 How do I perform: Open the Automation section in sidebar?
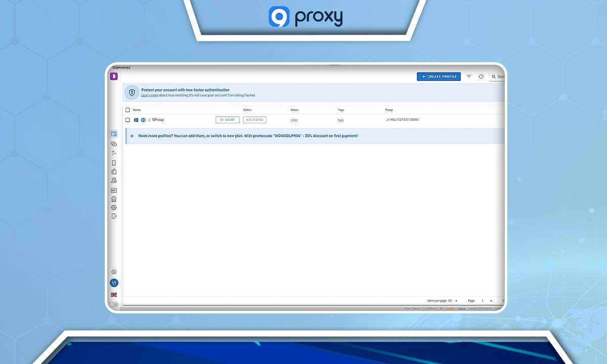pos(114,153)
